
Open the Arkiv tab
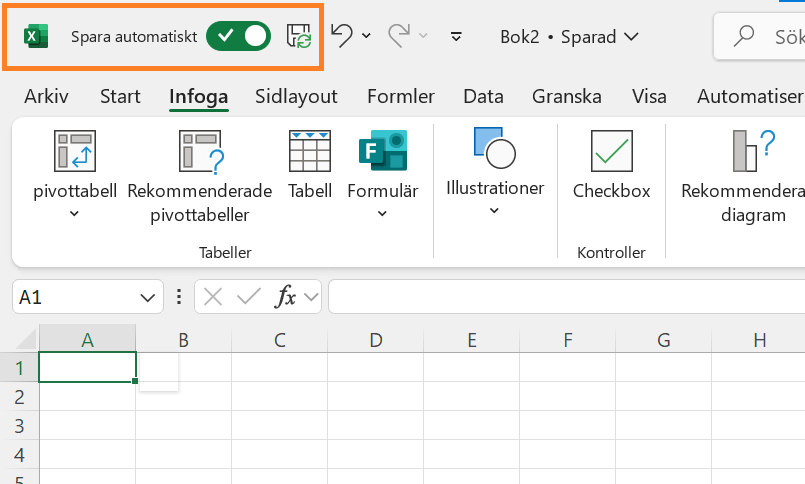point(46,96)
